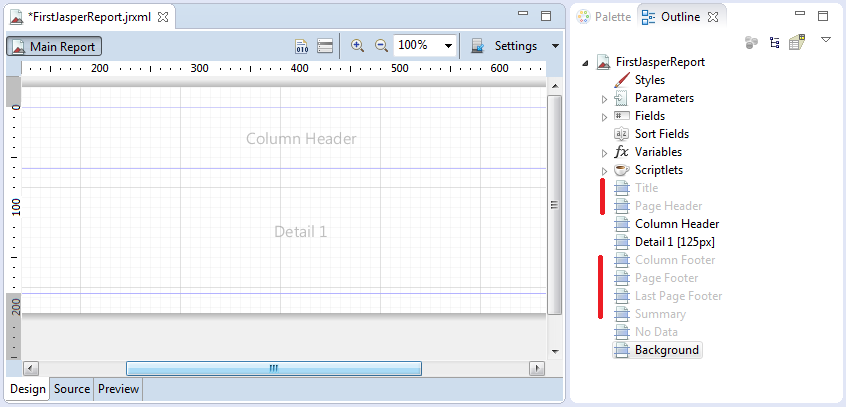
Task: Close the Outline view tab
Action: [713, 17]
